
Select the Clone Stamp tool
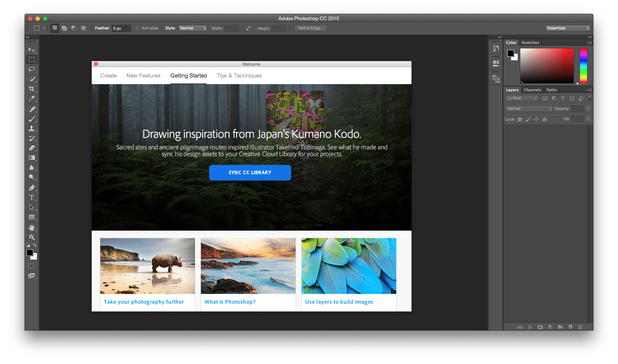(32, 129)
